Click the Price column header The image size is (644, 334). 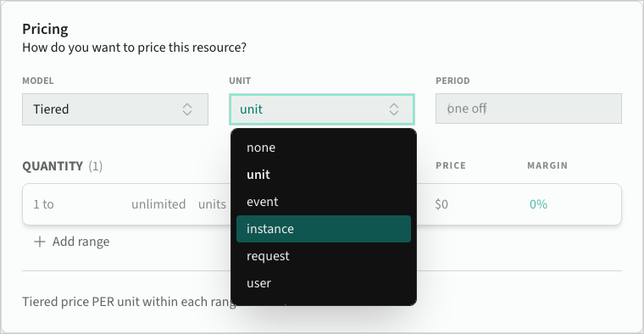pyautogui.click(x=451, y=165)
